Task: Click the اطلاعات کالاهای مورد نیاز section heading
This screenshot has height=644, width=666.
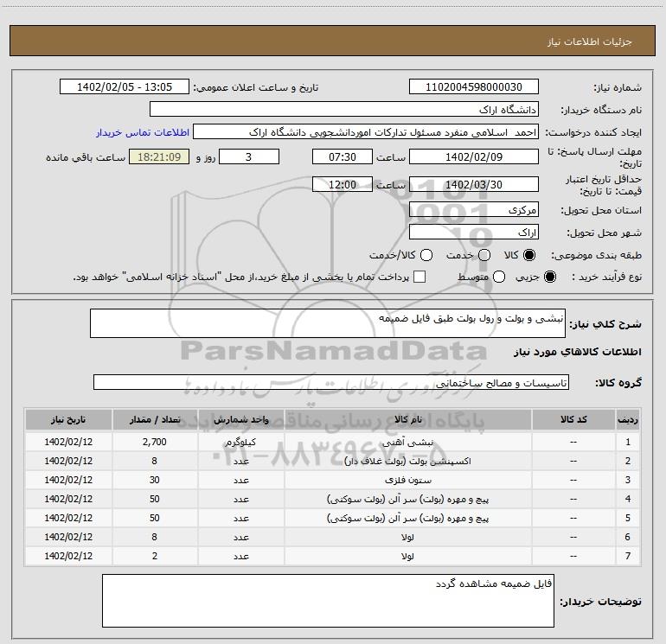Action: [x=578, y=352]
